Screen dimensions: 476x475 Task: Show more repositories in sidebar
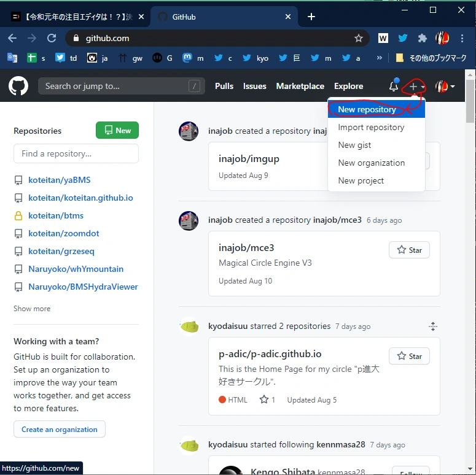click(x=32, y=309)
